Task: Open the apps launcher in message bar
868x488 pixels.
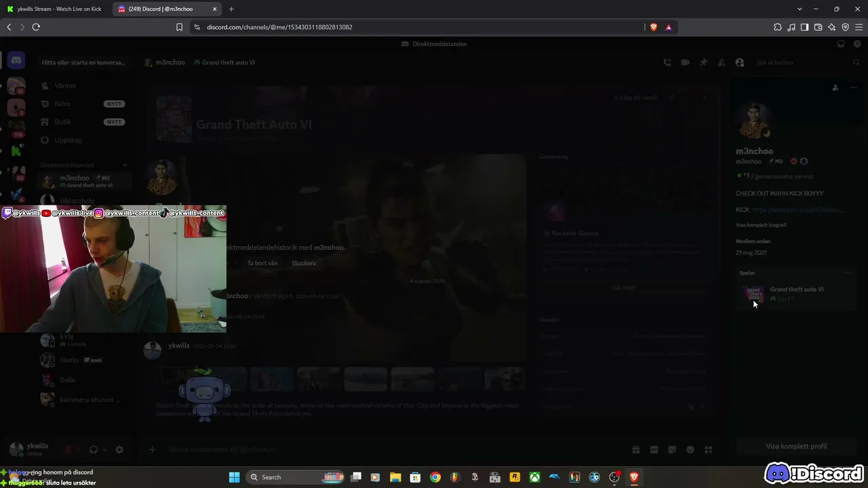Action: point(709,449)
